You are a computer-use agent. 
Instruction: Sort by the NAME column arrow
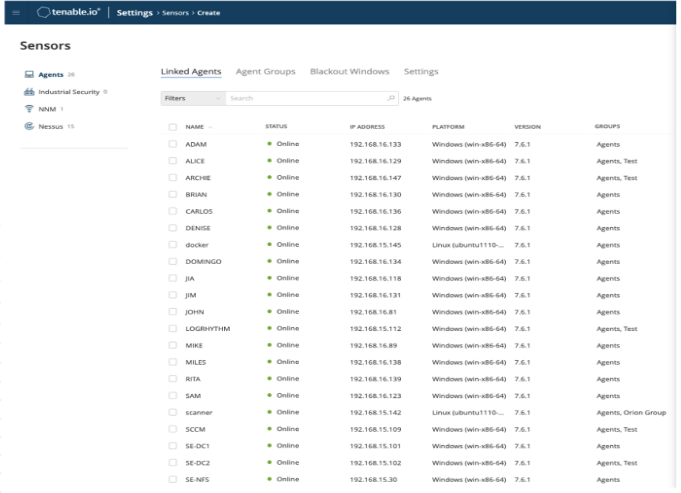click(210, 127)
